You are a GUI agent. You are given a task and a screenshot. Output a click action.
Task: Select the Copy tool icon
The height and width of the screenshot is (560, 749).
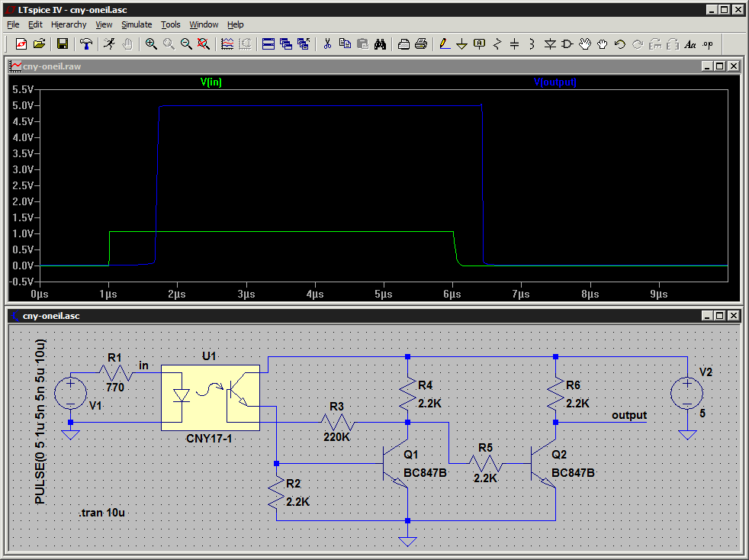[x=345, y=44]
